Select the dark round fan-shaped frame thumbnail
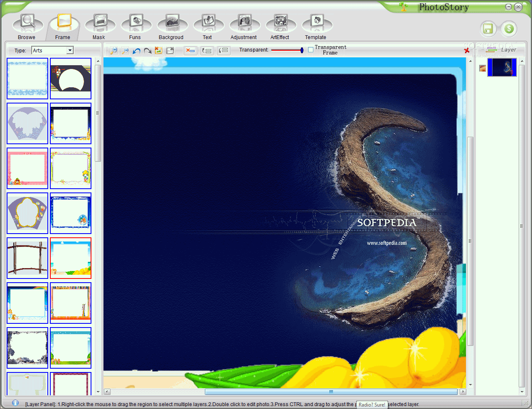The height and width of the screenshot is (409, 532). point(71,79)
